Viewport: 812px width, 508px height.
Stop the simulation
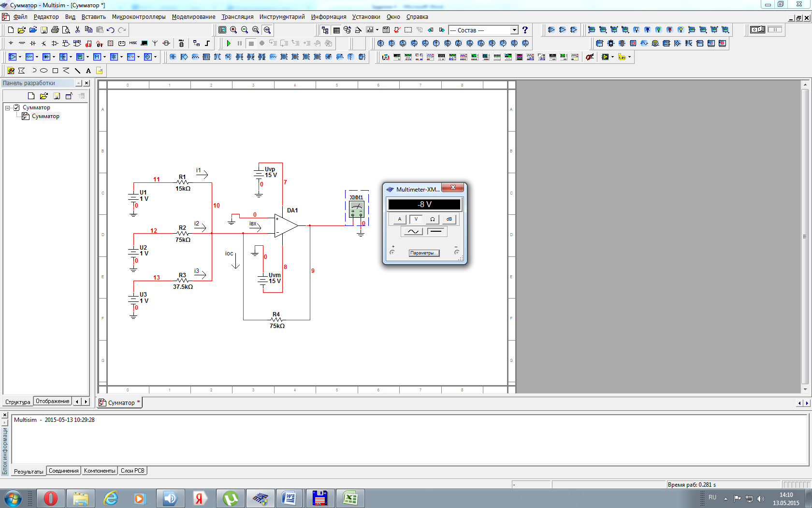point(251,44)
